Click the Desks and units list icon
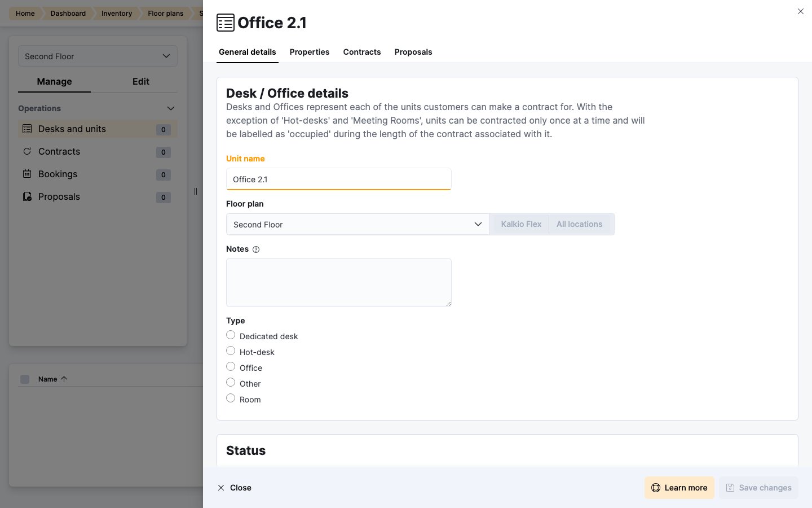812x508 pixels. click(27, 129)
